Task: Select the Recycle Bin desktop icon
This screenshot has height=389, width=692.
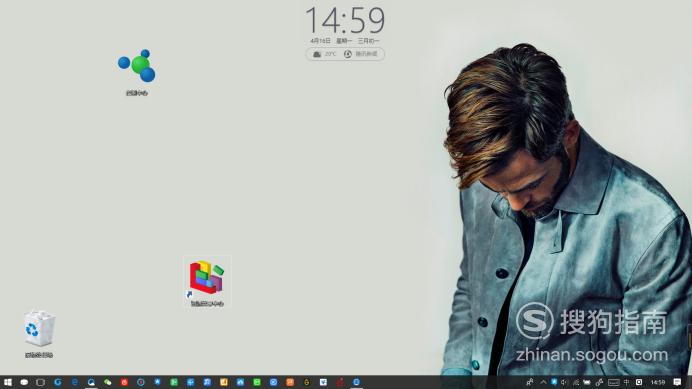Action: pos(39,334)
